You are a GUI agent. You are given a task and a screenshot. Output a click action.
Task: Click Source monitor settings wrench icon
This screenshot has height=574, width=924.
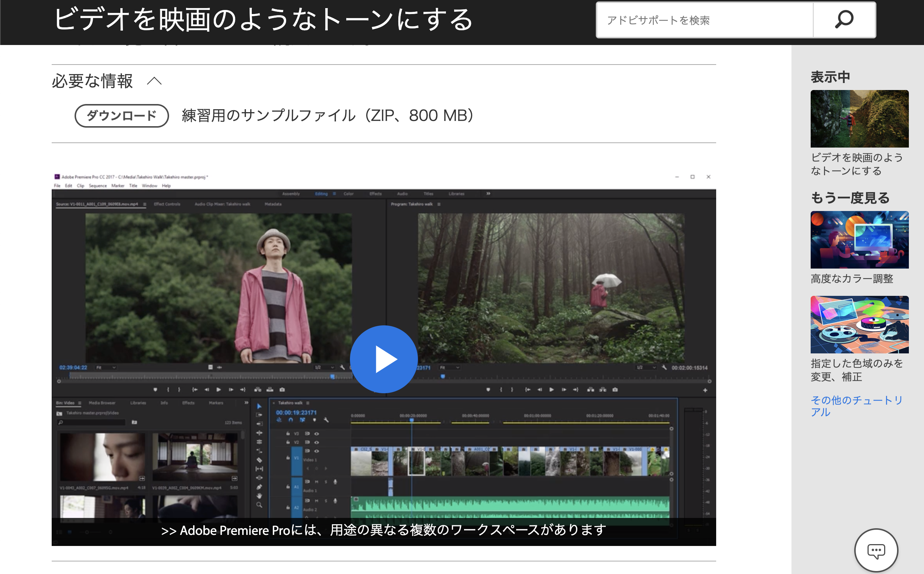click(342, 367)
